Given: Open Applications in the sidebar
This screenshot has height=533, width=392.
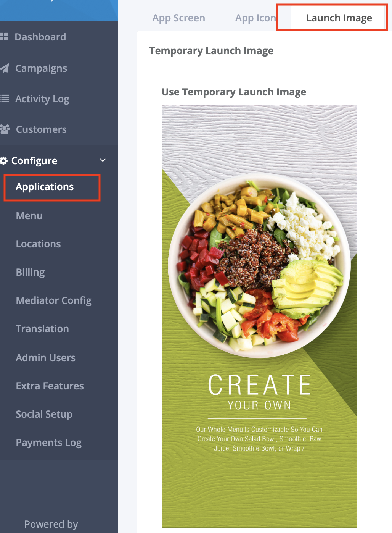Looking at the screenshot, I should 45,187.
